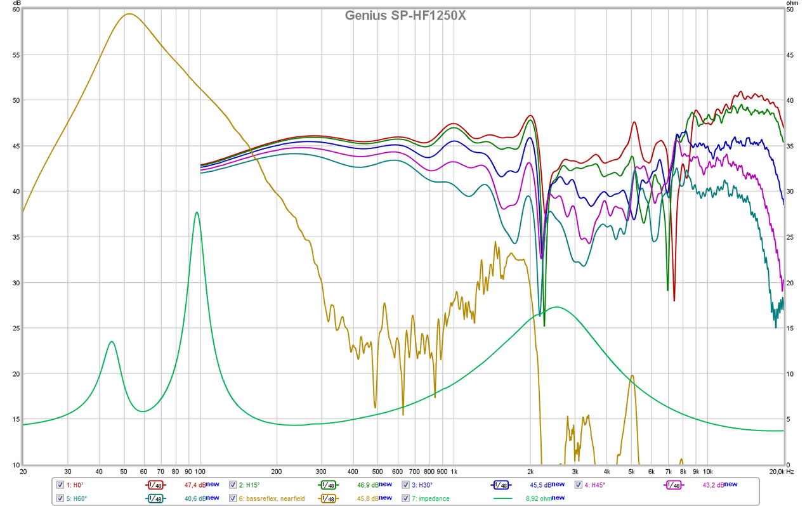Click the magenta 1/48 smoothing icon for H45°
Screen dimensions: 812x506
click(x=674, y=485)
